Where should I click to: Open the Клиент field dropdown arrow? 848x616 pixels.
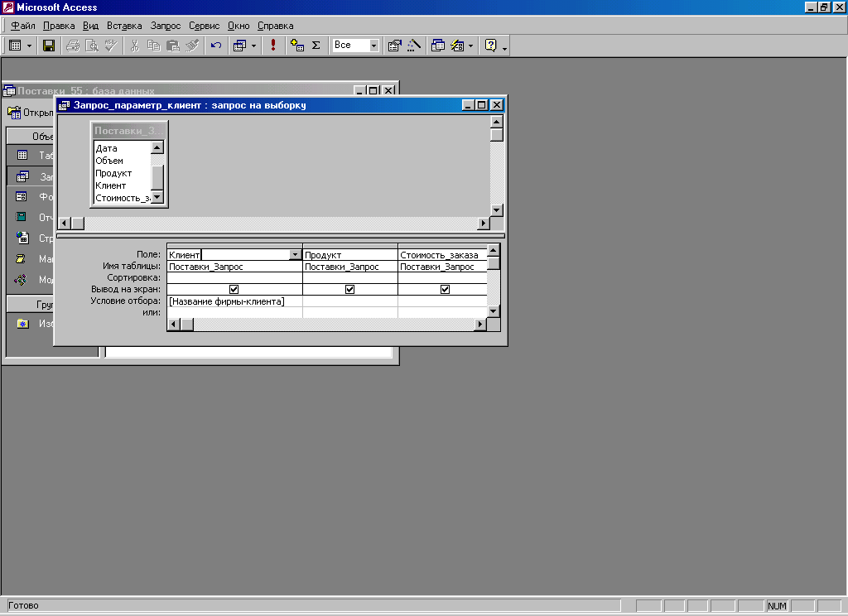(295, 255)
